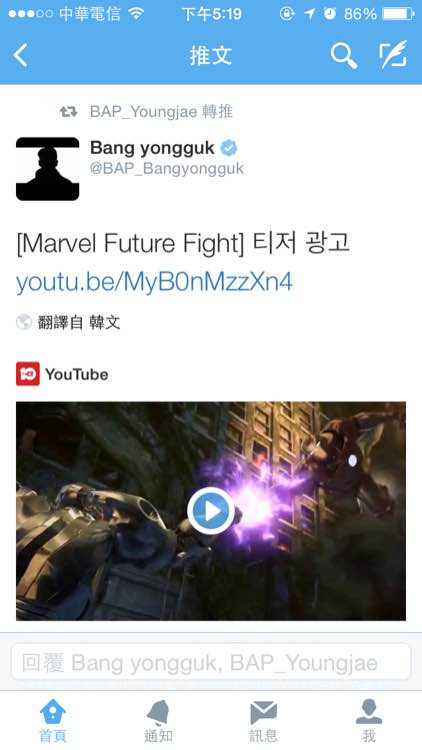Play the Marvel Future Fight video
422x750 pixels.
pyautogui.click(x=211, y=511)
